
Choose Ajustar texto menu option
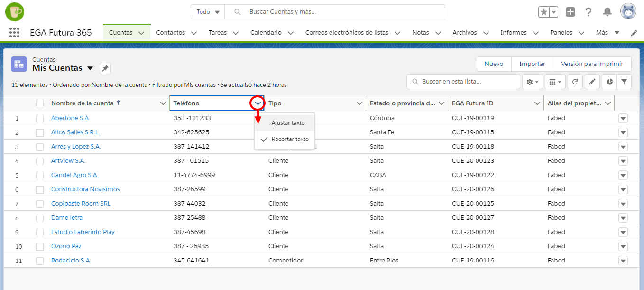click(x=288, y=123)
